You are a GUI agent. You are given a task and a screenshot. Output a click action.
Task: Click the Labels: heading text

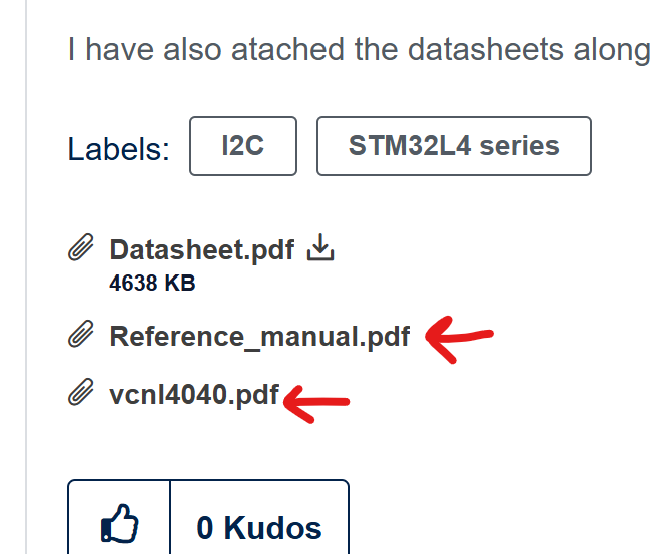118,149
